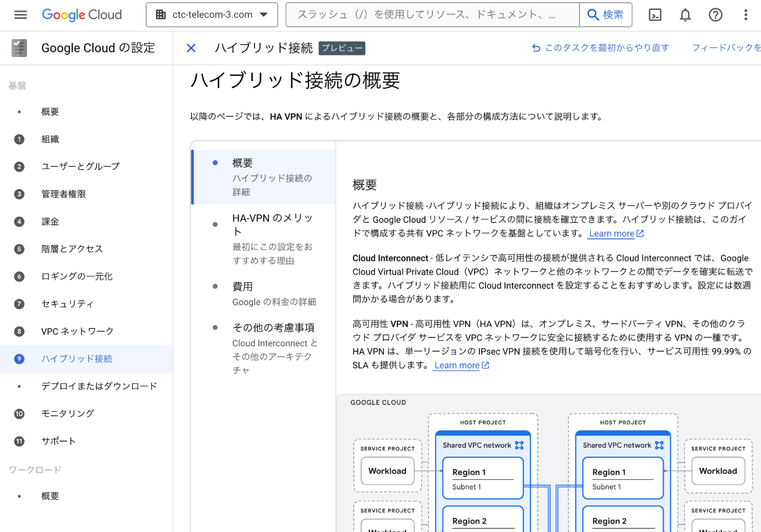This screenshot has width=761, height=532.
Task: Click the GOOGLE CLOUD diagram label
Action: [x=378, y=403]
